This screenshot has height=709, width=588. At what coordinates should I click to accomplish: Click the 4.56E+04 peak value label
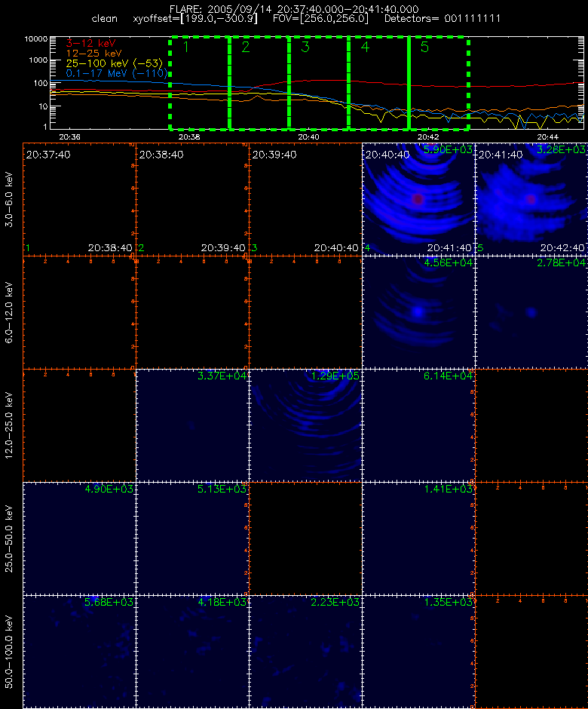coord(448,262)
